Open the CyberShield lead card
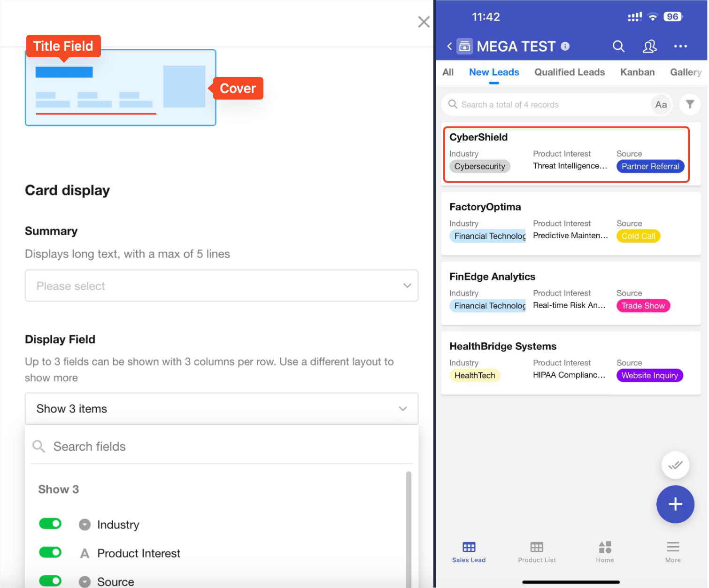This screenshot has width=709, height=588. tap(566, 154)
